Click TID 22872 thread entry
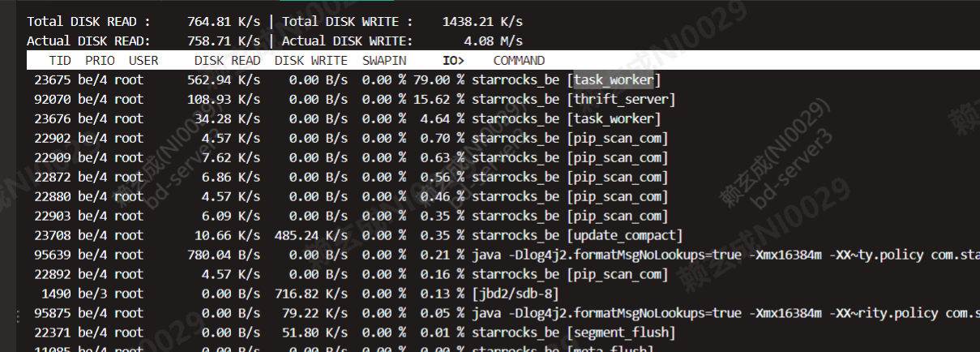 53,177
